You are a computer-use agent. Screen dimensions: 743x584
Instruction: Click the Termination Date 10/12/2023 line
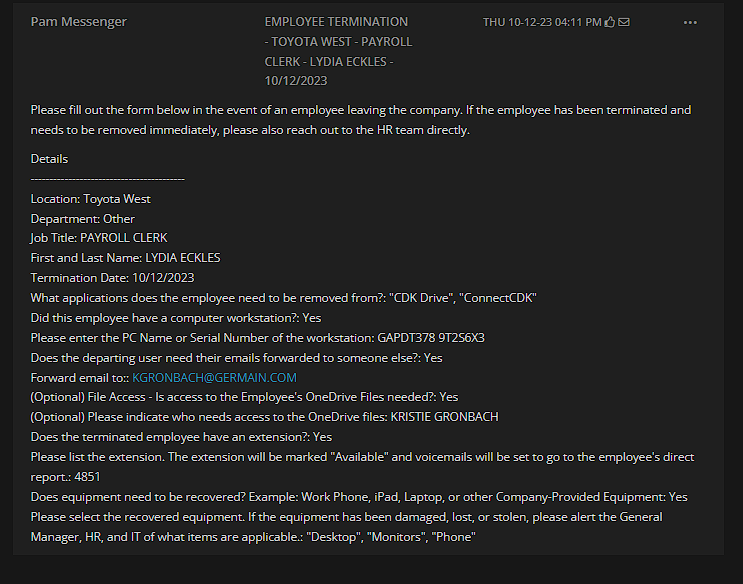(x=112, y=277)
